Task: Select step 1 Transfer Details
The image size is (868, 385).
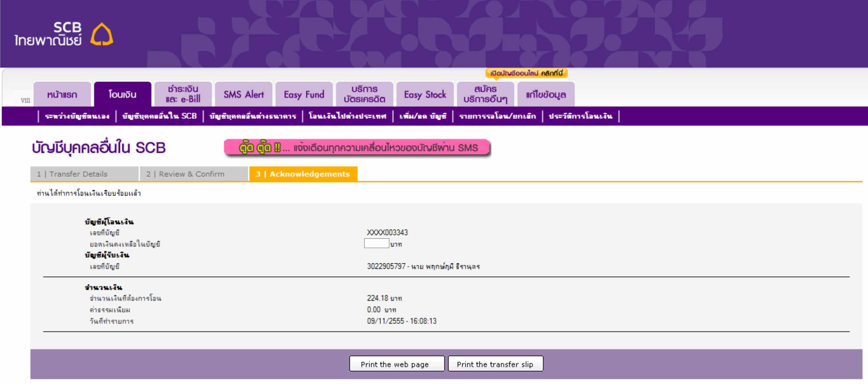Action: pos(84,174)
